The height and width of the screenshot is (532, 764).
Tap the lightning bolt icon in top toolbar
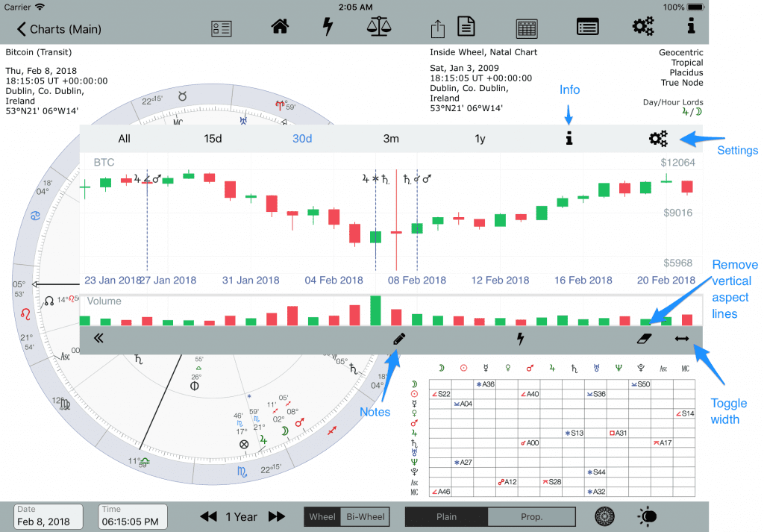click(x=328, y=26)
